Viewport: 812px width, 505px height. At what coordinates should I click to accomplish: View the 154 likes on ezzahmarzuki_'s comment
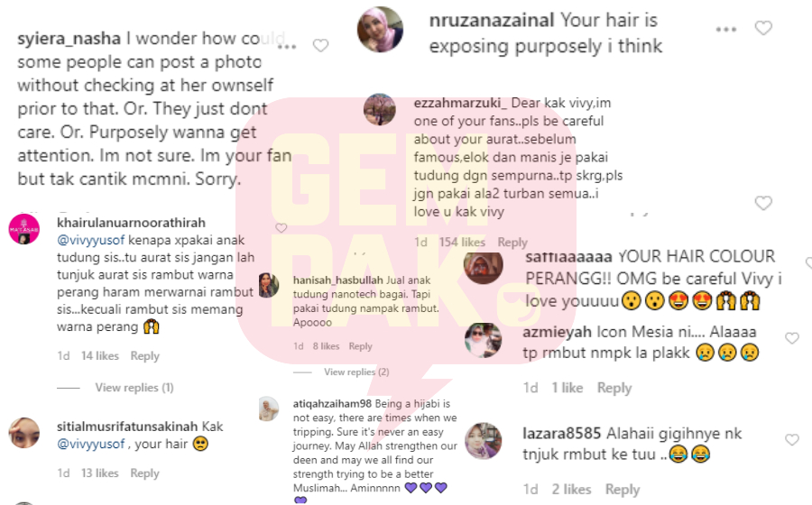click(x=462, y=243)
